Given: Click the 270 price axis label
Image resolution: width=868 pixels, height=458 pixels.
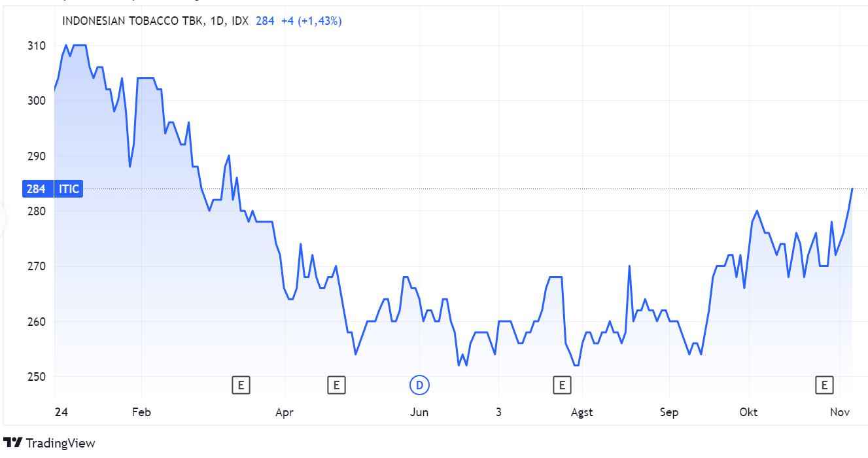Looking at the screenshot, I should [37, 266].
